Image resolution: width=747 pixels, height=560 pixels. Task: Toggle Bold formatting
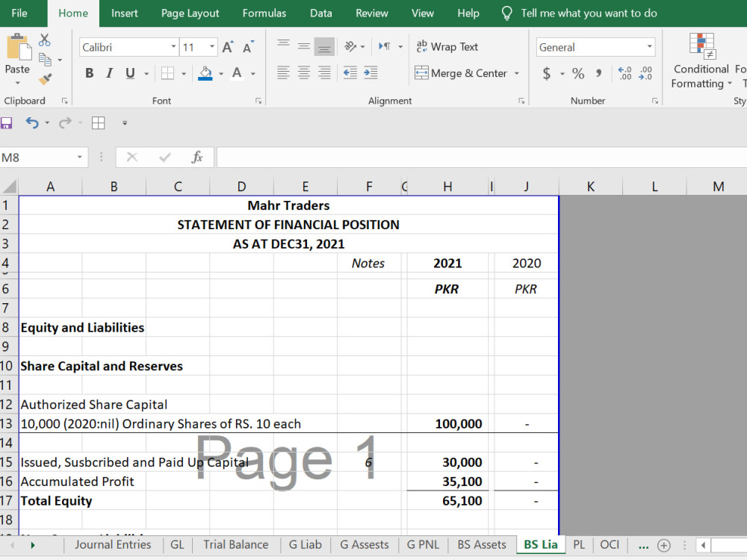pos(90,73)
